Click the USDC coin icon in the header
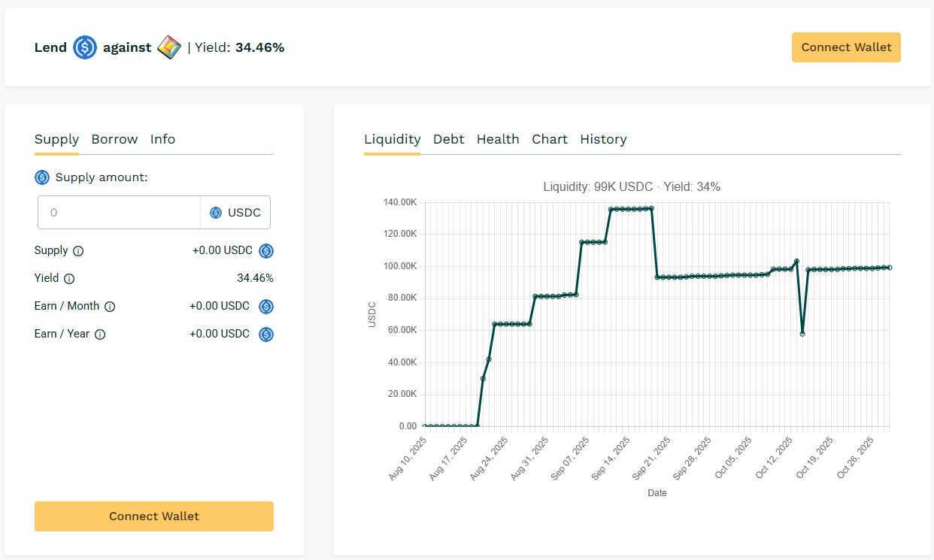The image size is (934, 560). pyautogui.click(x=84, y=47)
